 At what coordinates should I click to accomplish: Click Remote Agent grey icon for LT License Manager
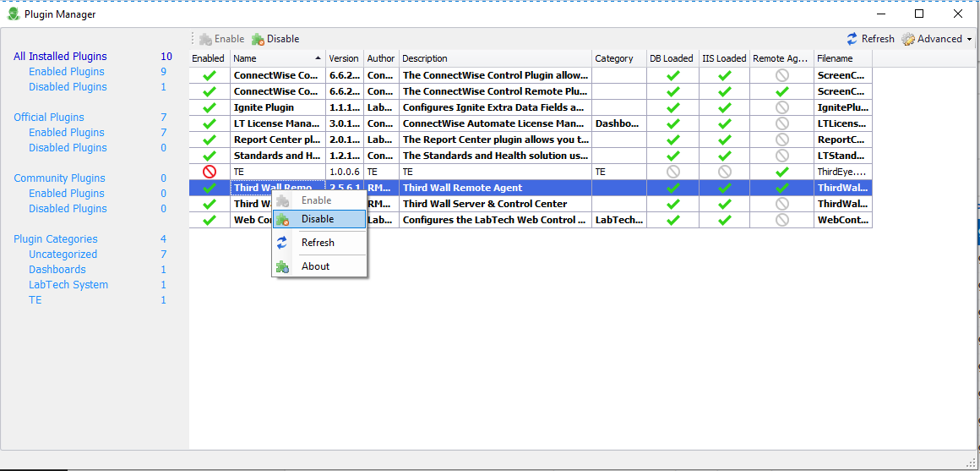point(781,123)
